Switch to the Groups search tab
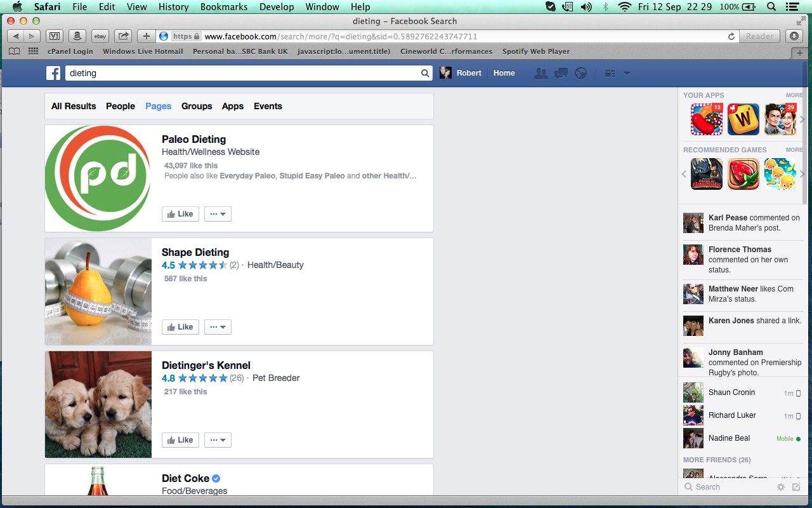 [197, 106]
